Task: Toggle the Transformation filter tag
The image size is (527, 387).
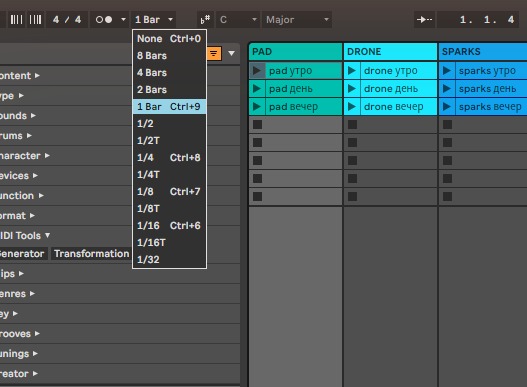Action: pyautogui.click(x=91, y=254)
